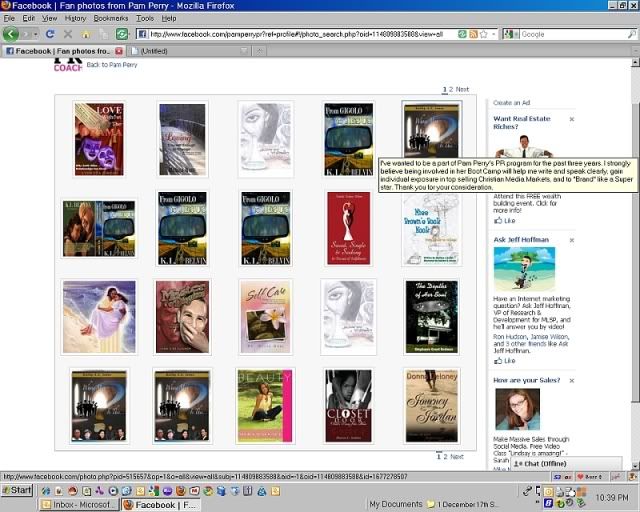This screenshot has width=640, height=512.
Task: Open the File menu
Action: pos(9,18)
